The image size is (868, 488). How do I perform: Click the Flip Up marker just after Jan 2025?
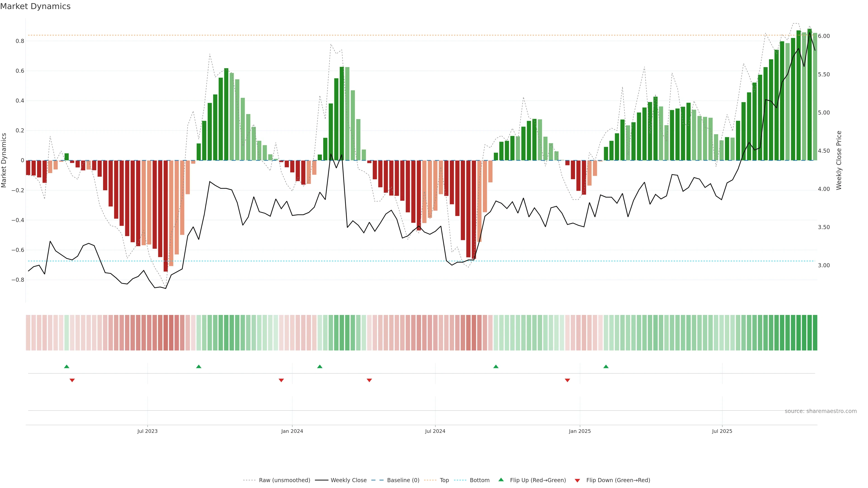(x=606, y=366)
